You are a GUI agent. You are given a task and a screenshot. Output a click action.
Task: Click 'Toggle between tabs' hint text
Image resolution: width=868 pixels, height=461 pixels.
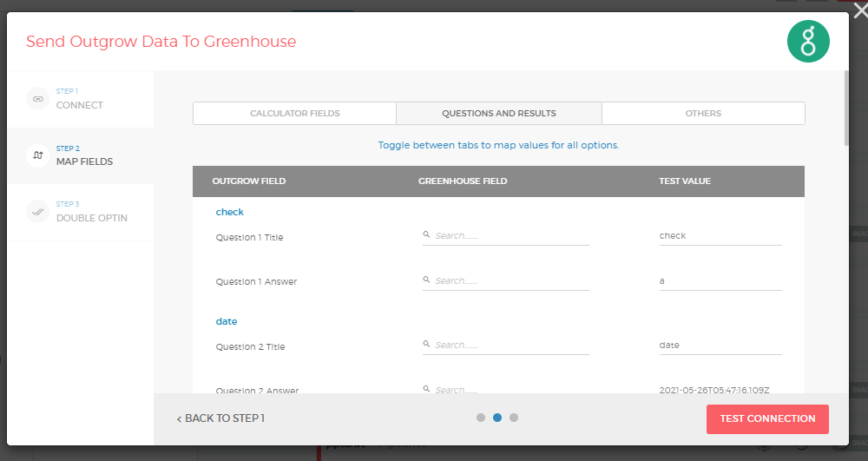498,145
